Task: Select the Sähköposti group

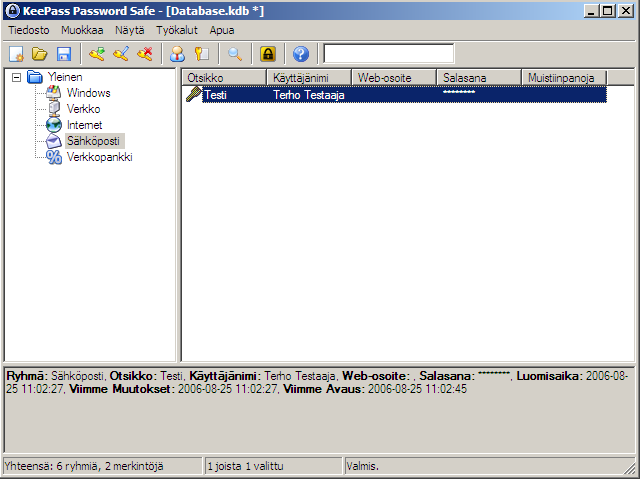Action: click(93, 141)
